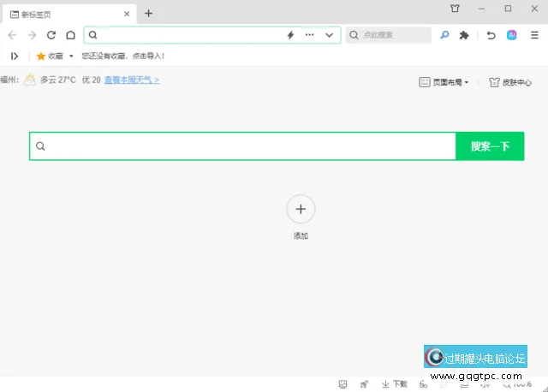Screen dimensions: 548x392
Task: Click the 添加 plus shortcut button
Action: point(300,209)
